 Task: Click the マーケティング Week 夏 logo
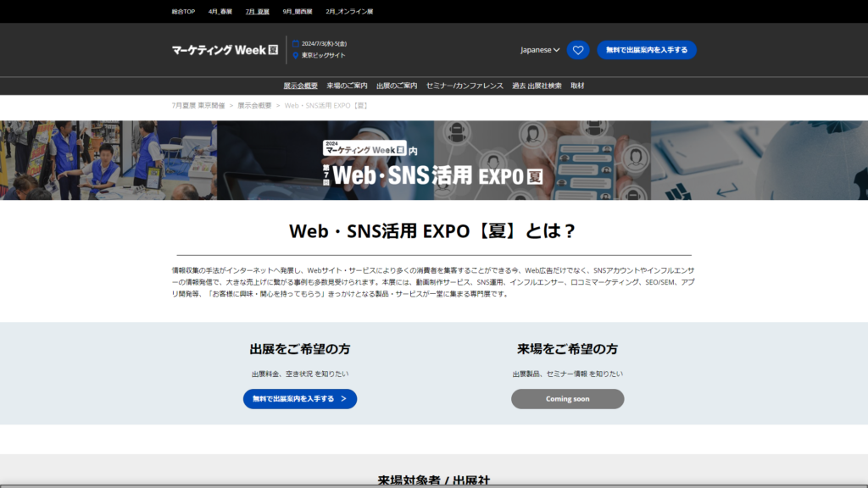point(225,50)
